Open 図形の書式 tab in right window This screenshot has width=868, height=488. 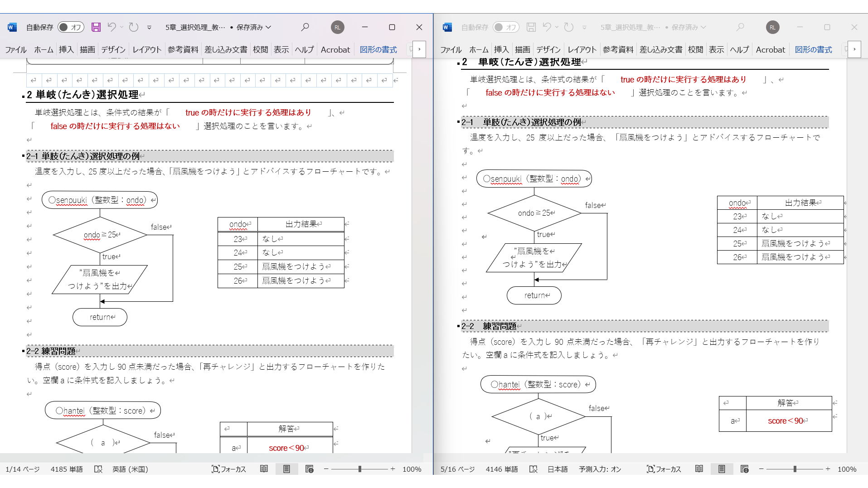coord(813,49)
